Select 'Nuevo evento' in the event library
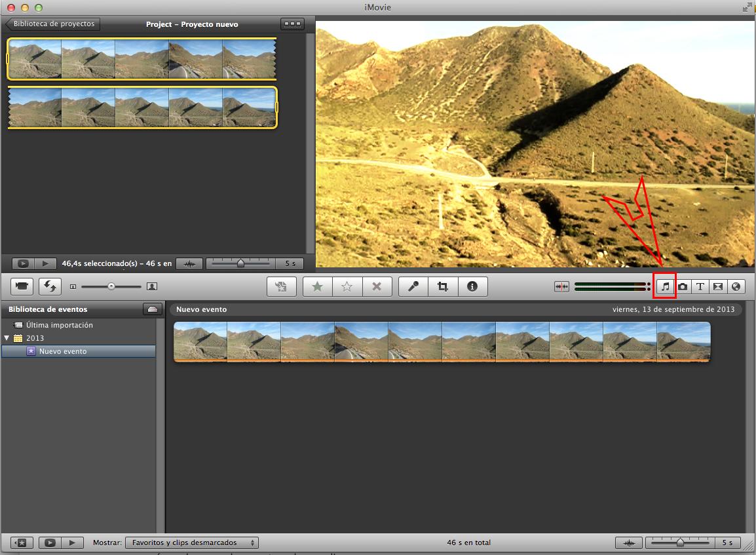 (63, 351)
